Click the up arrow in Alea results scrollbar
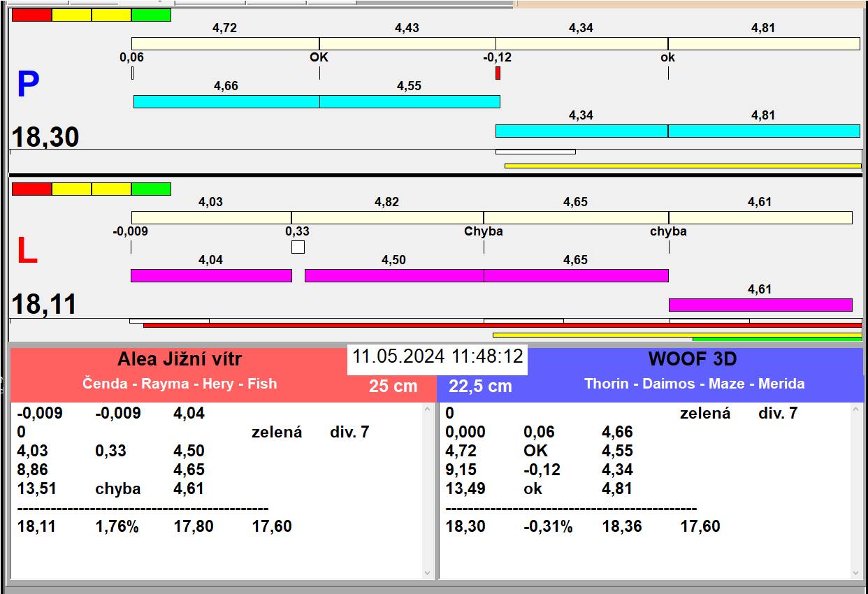868x594 pixels. 428,410
